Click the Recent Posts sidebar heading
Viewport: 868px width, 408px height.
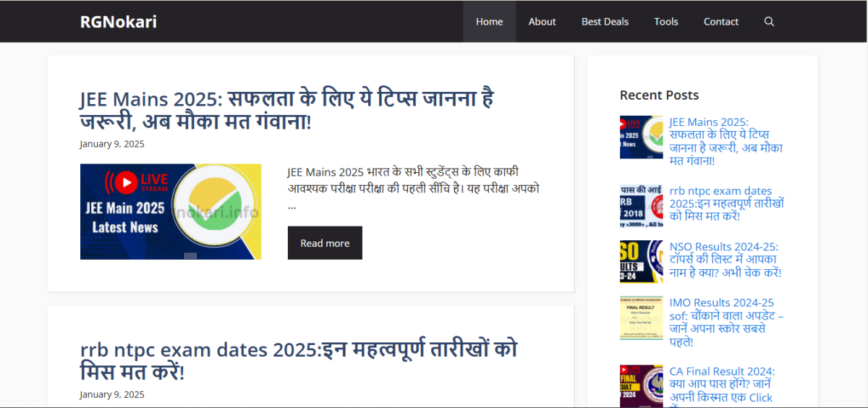(659, 95)
